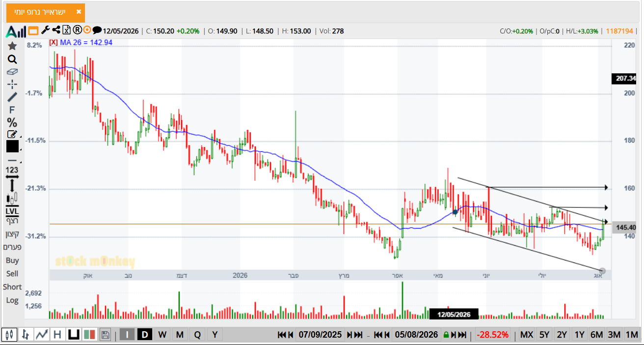Screen dimensions: 644x345
Task: Set range to 2Y
Action: point(562,335)
